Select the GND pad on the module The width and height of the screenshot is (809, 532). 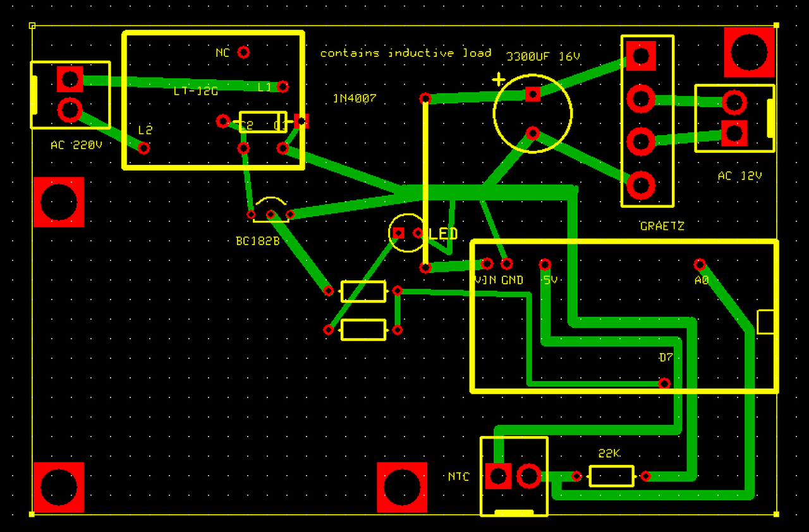click(506, 263)
